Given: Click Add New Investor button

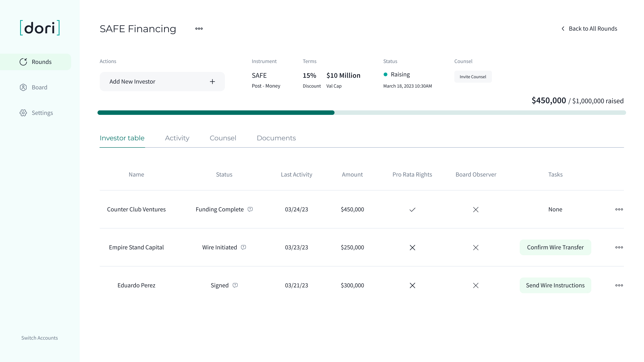Looking at the screenshot, I should pos(162,81).
